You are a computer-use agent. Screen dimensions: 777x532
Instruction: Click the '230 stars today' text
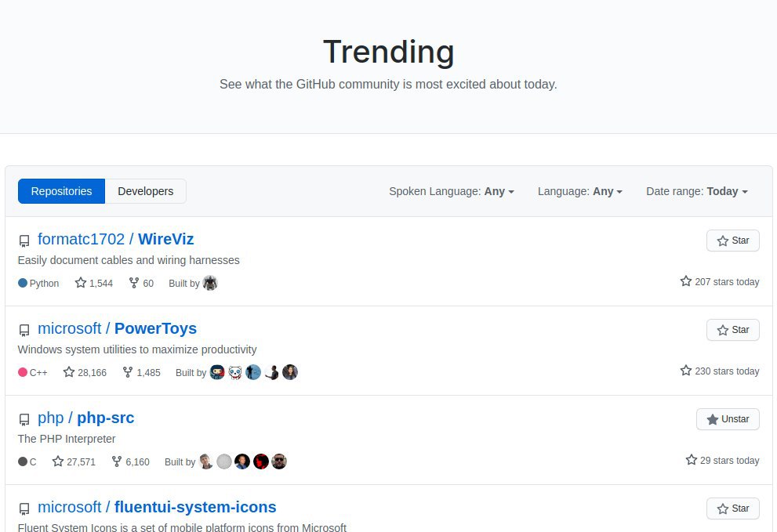coord(720,371)
